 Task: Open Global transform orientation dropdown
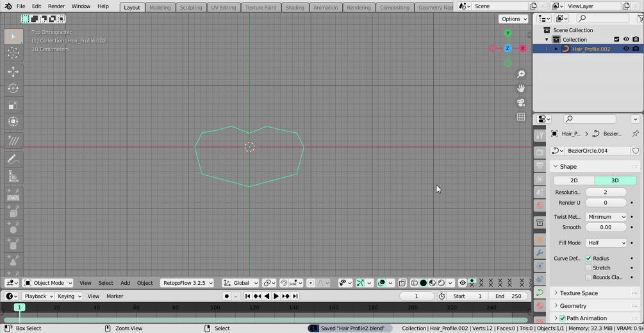pos(241,283)
